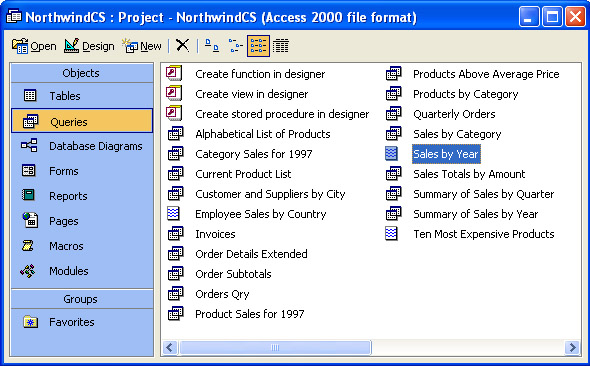
Task: Select the Modules icon in sidebar
Action: click(29, 270)
